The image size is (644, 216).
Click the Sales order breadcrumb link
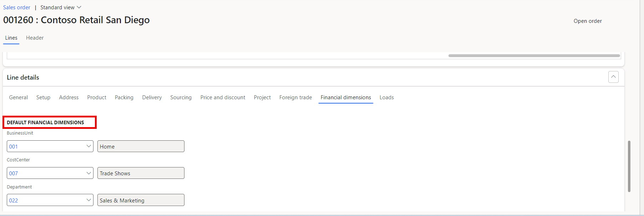[x=17, y=7]
